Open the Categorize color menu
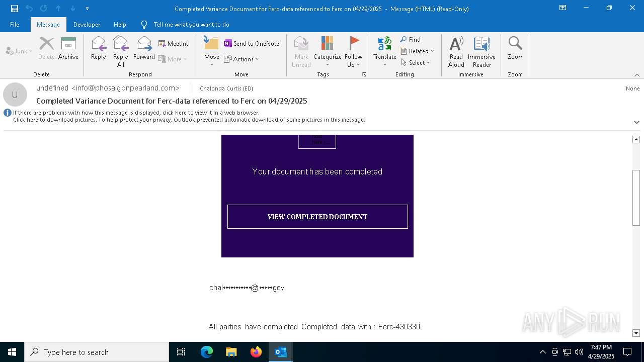Viewport: 644px width, 362px height. tap(328, 52)
